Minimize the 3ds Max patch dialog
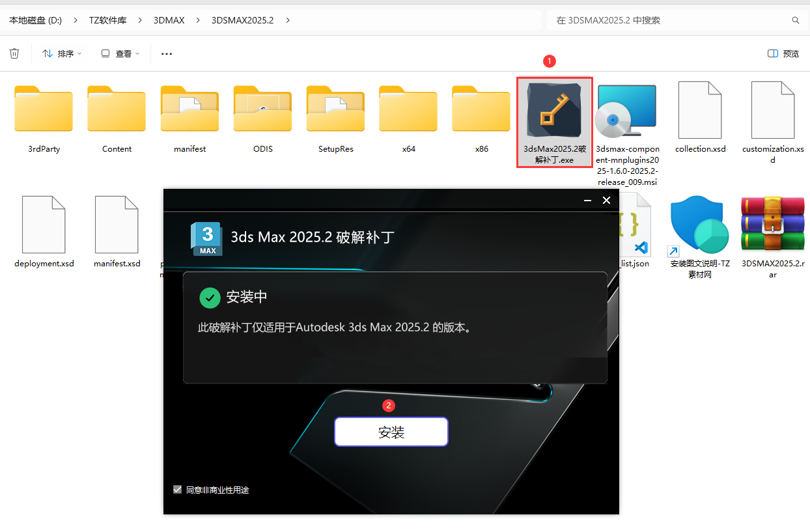The height and width of the screenshot is (532, 810). (587, 201)
